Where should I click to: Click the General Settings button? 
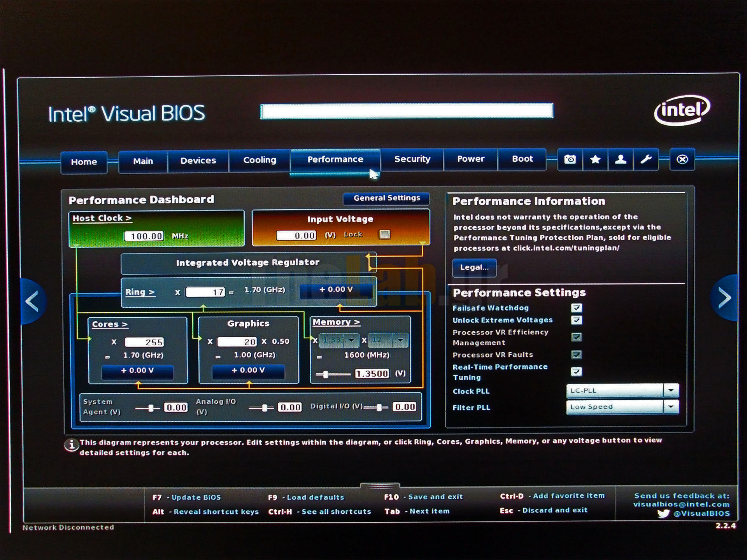tap(386, 198)
